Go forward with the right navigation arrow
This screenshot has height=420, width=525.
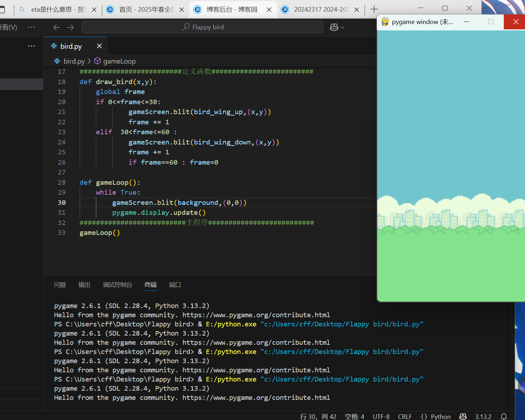71,27
